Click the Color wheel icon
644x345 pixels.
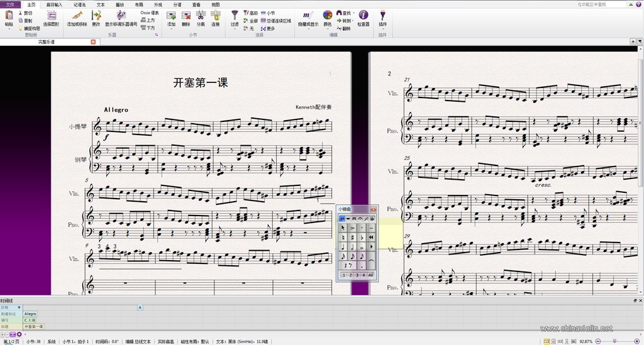[327, 15]
